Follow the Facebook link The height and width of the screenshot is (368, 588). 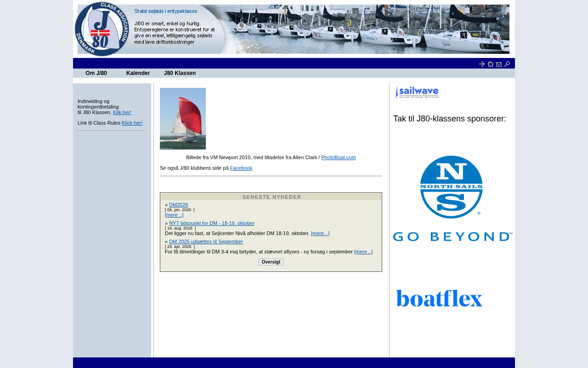point(241,168)
